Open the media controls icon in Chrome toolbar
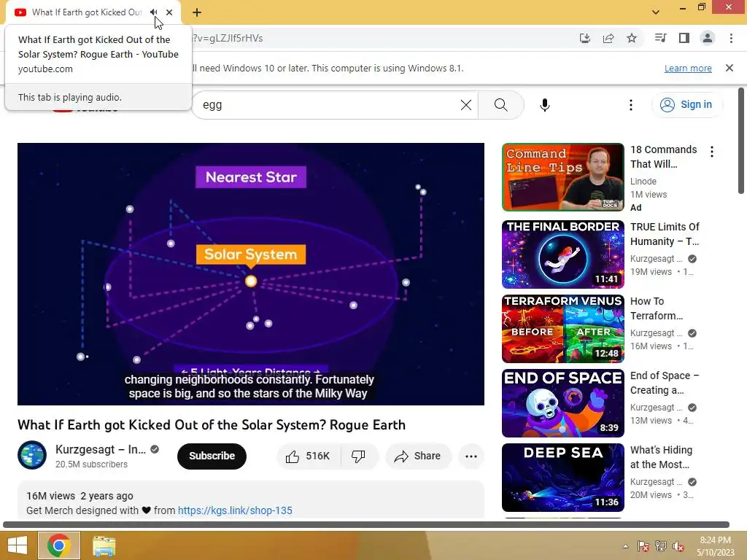Viewport: 747px width, 560px height. [x=661, y=38]
